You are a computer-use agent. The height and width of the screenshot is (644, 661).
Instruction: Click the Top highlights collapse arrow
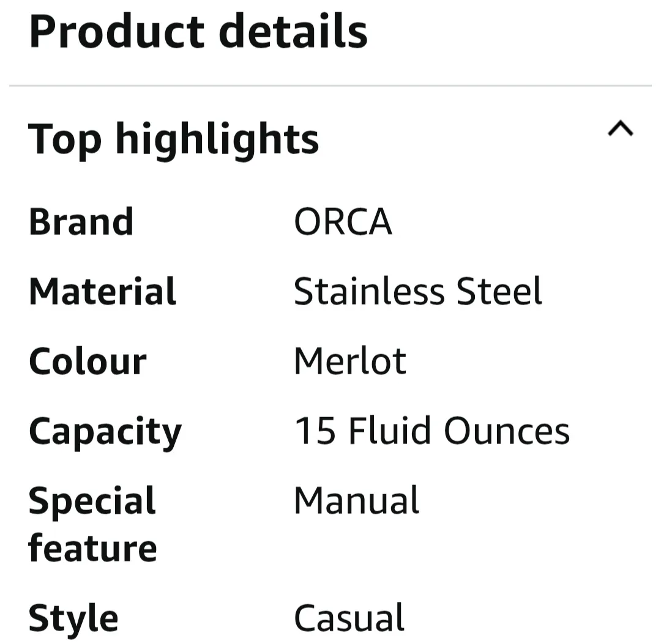(620, 130)
